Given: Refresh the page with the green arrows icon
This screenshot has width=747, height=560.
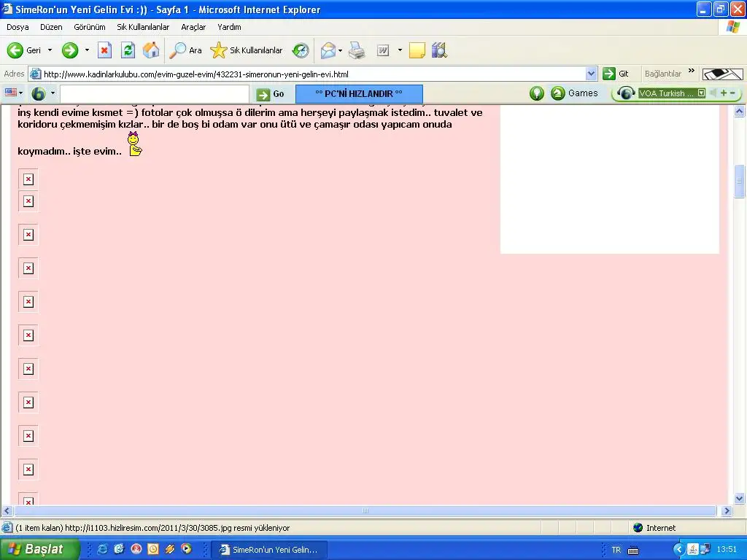Looking at the screenshot, I should [128, 50].
